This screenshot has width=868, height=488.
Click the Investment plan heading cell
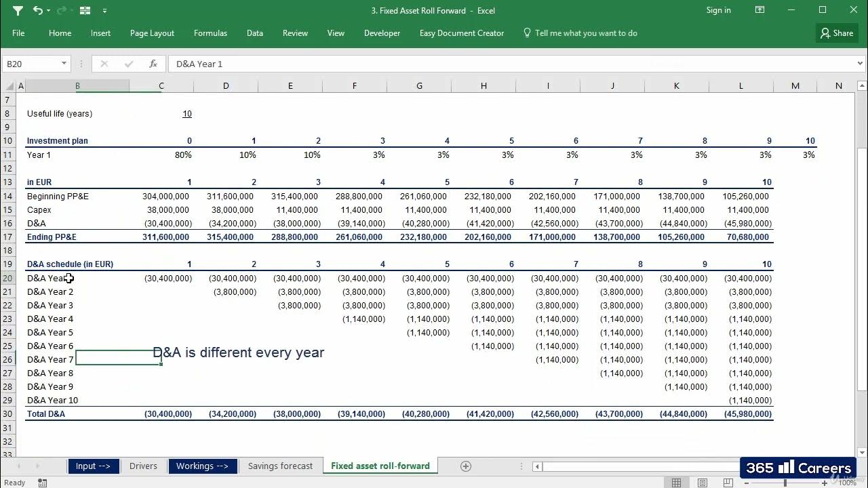57,141
